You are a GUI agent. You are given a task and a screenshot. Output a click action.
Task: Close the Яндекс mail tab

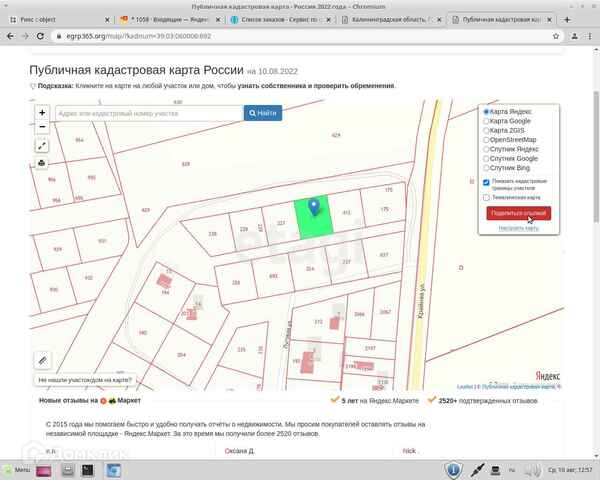pos(218,20)
